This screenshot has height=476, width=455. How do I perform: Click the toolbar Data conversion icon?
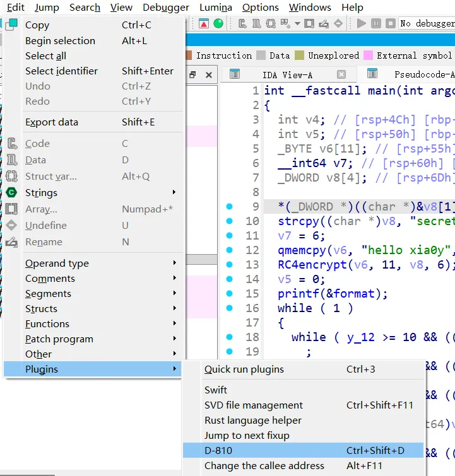tap(256, 23)
